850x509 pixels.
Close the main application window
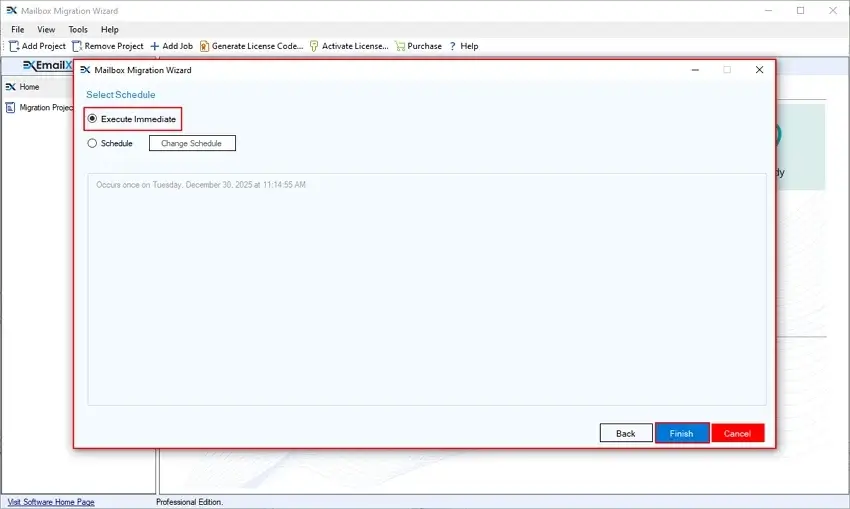(833, 10)
